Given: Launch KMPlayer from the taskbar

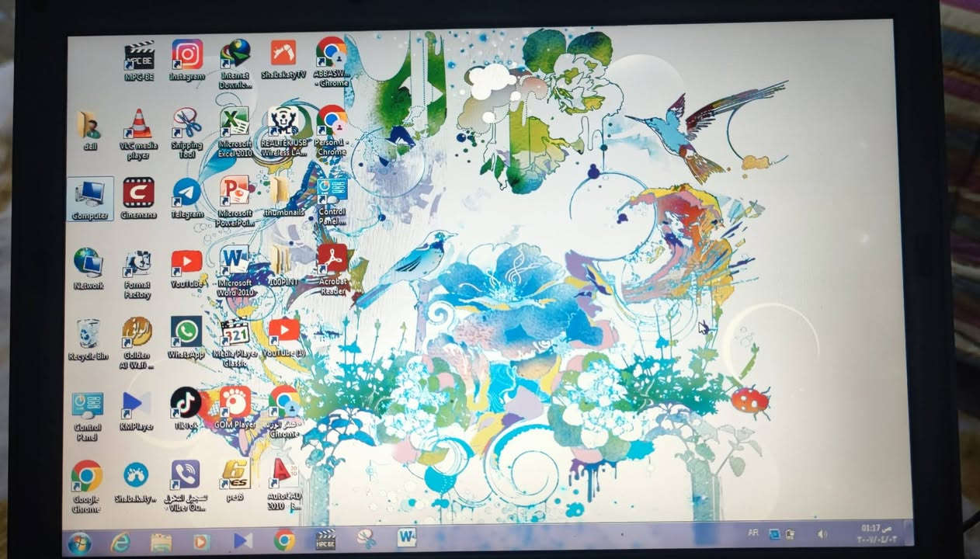Looking at the screenshot, I should click(243, 540).
